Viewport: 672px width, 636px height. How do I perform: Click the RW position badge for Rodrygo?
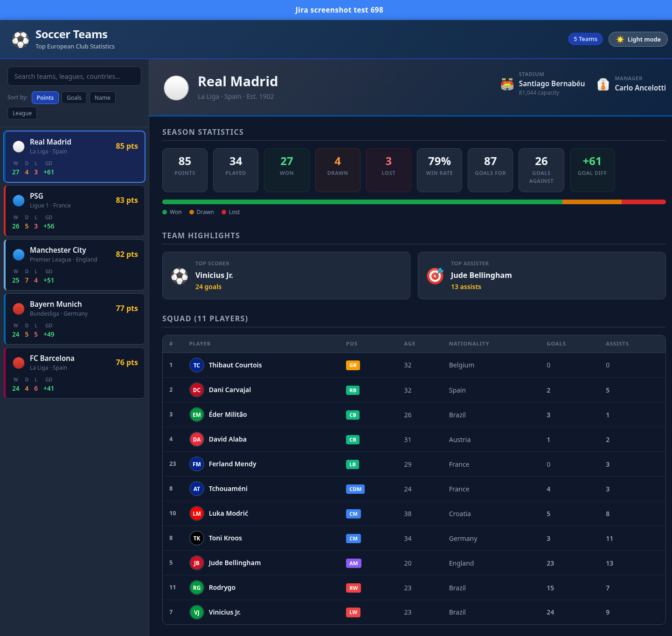coord(353,588)
